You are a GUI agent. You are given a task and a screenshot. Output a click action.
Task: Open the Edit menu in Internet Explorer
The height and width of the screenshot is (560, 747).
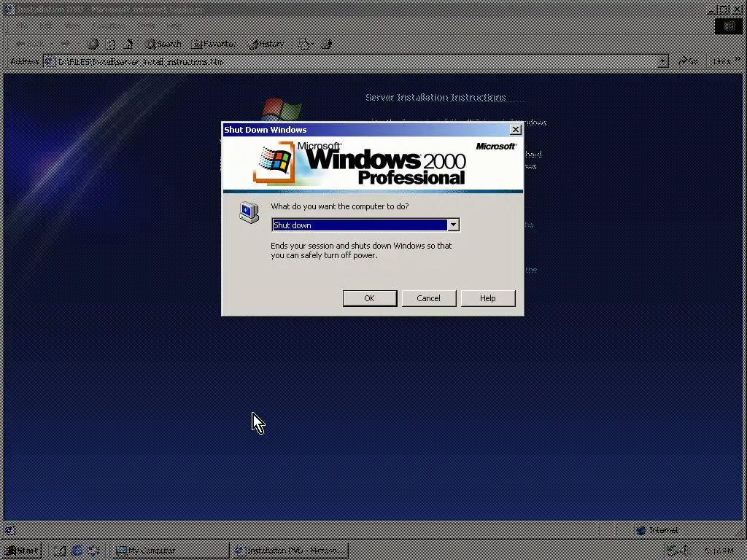46,25
